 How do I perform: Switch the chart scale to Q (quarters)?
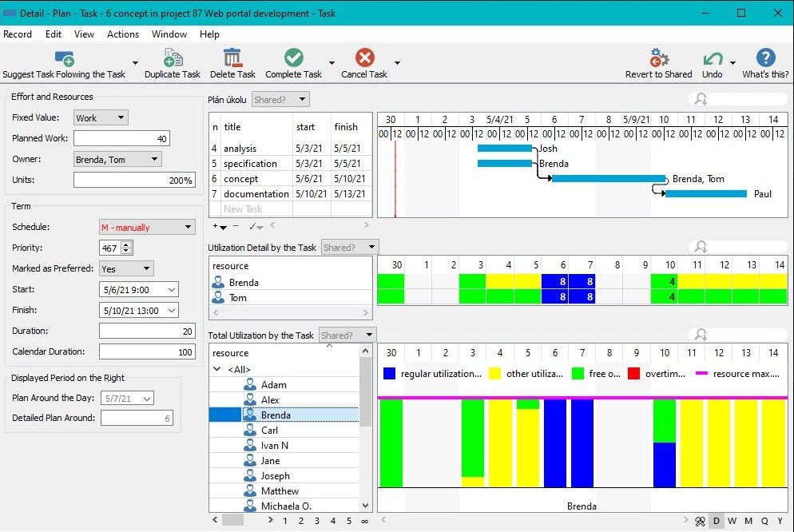pyautogui.click(x=764, y=521)
